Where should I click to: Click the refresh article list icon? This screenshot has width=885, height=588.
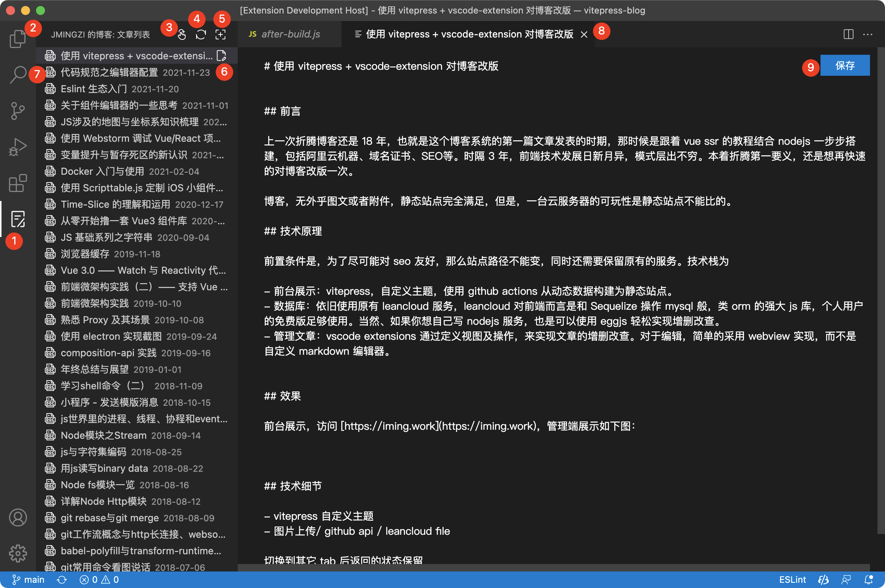(x=201, y=34)
